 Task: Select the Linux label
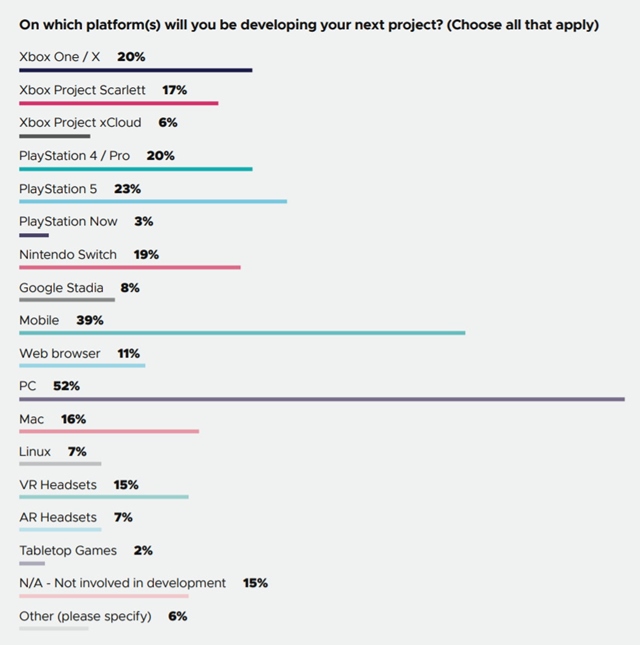pos(35,452)
